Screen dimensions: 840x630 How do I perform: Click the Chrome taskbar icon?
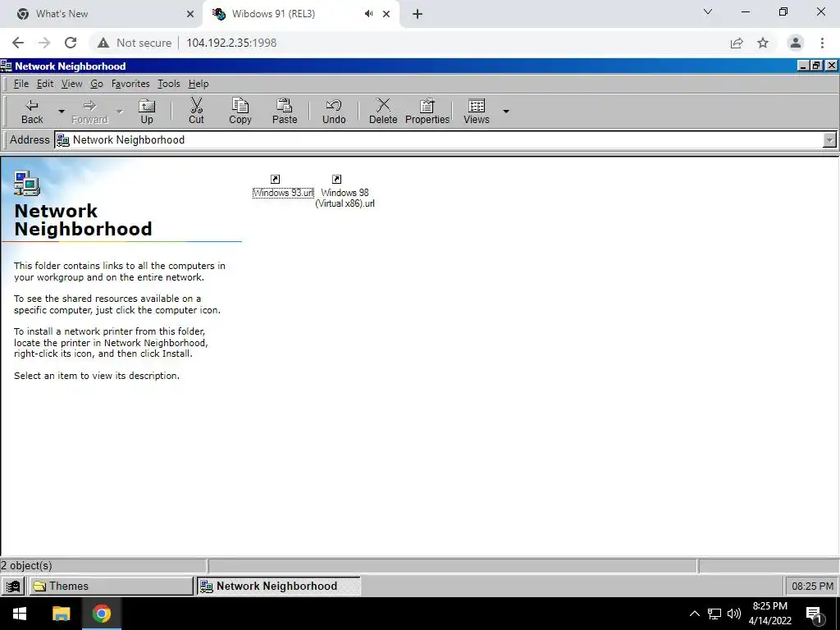point(101,614)
